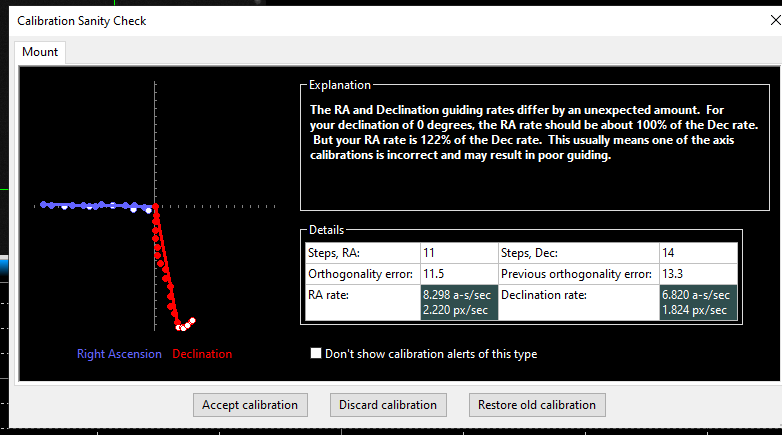Switch to the Mount tab

pos(40,52)
